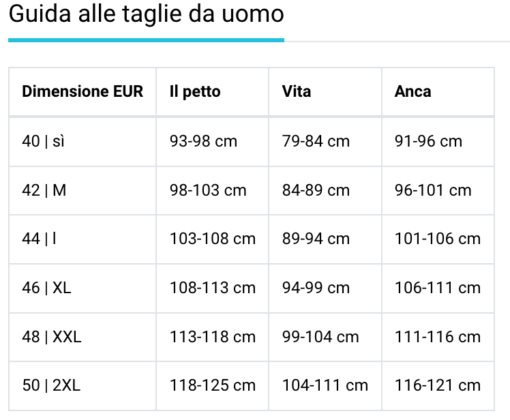Image resolution: width=510 pixels, height=420 pixels.
Task: Click the waist value '94-99 cm'
Action: [316, 288]
